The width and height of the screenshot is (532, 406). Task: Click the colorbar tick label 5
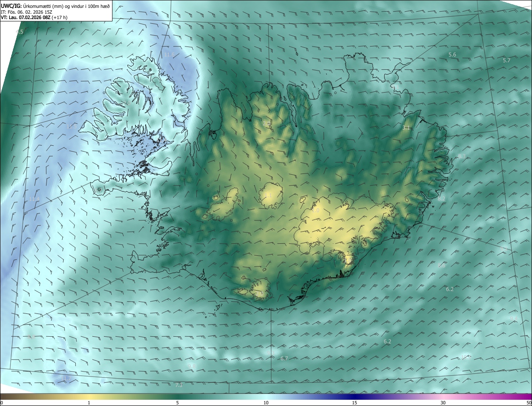click(177, 403)
